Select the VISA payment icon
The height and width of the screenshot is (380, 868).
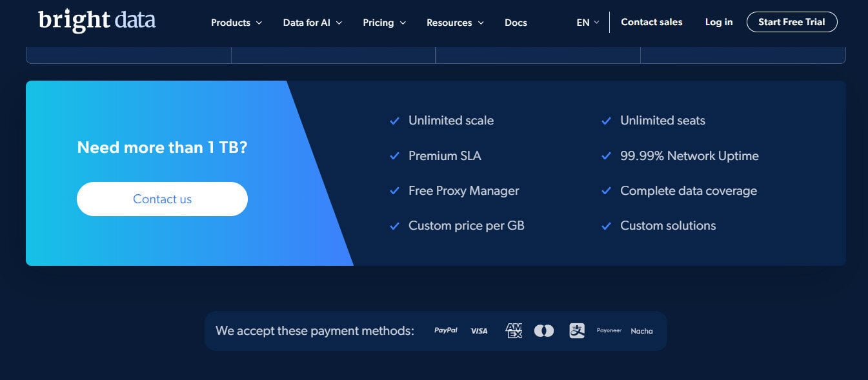click(x=479, y=331)
